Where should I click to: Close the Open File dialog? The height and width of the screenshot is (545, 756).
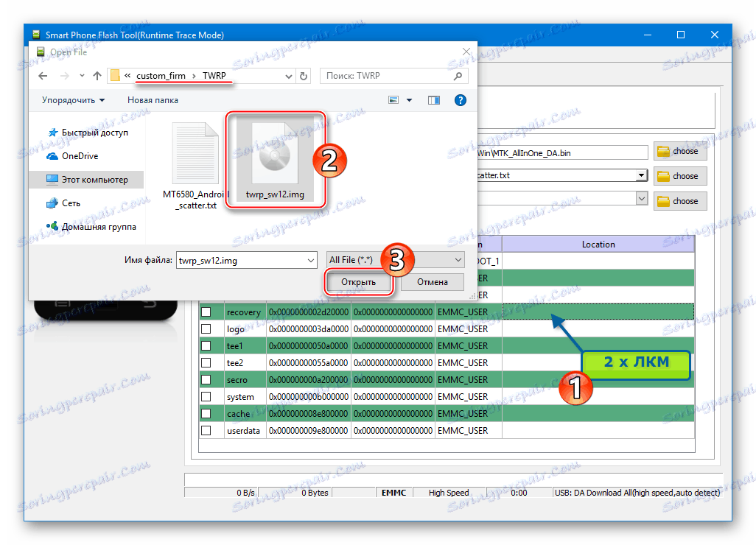466,51
